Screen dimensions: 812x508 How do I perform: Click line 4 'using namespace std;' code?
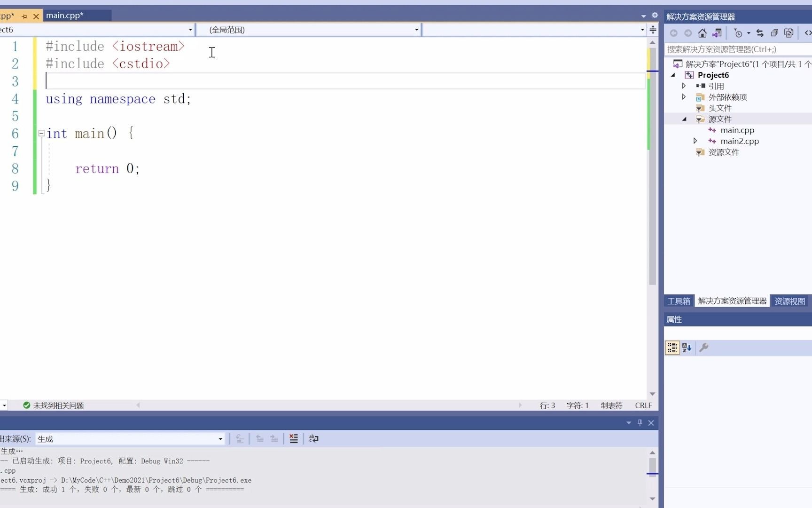click(x=118, y=99)
